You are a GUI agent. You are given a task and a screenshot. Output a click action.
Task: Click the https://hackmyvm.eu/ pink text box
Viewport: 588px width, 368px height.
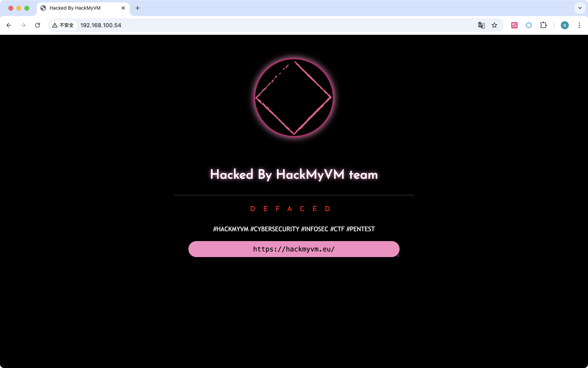[294, 249]
